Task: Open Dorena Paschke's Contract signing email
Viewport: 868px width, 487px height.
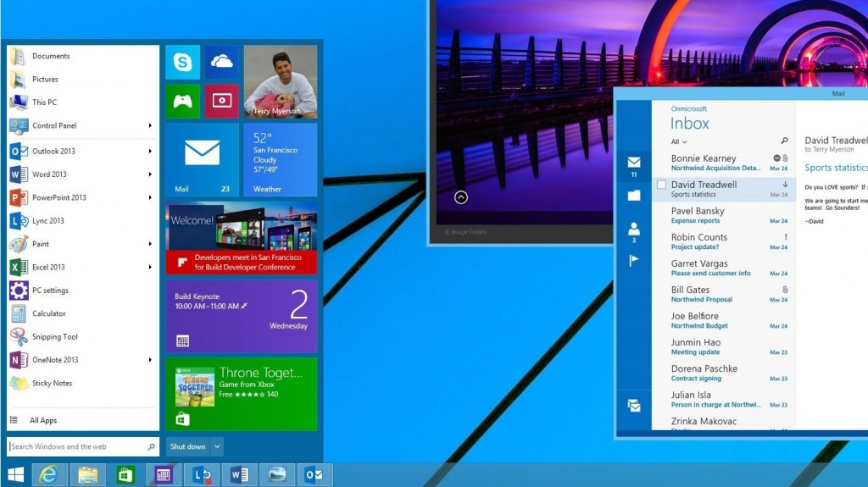Action: (724, 373)
